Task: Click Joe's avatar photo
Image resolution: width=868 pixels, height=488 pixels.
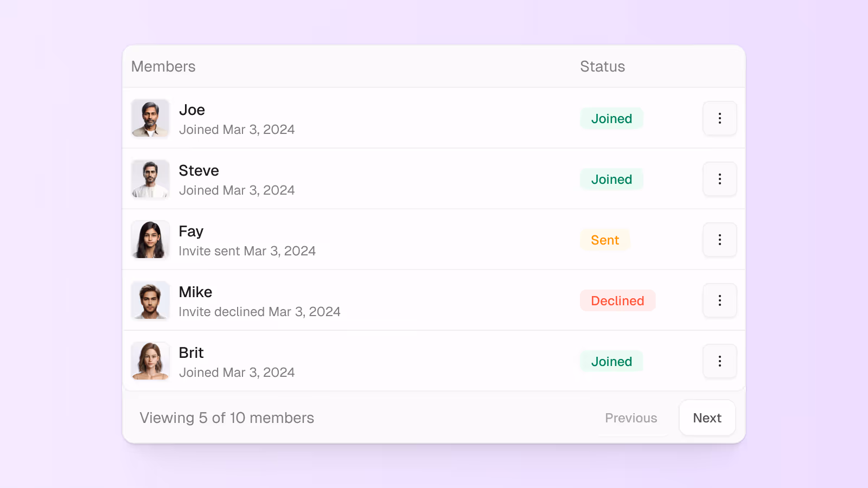Action: tap(150, 118)
